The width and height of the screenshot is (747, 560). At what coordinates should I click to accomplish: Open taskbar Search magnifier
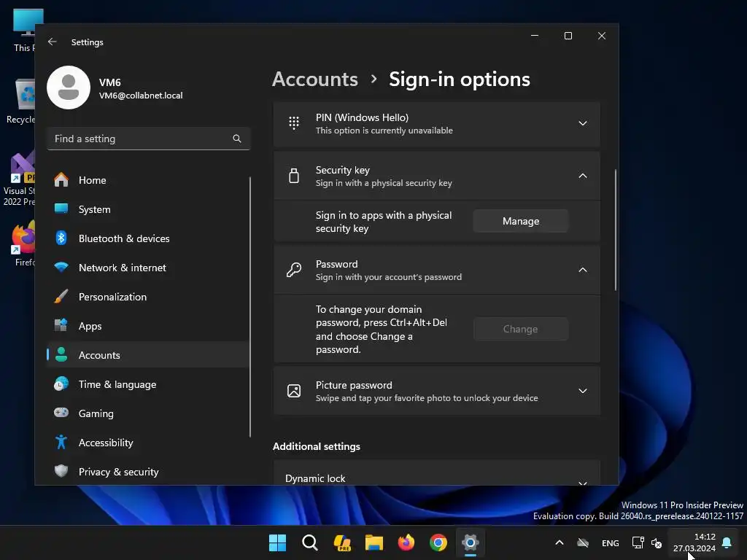point(309,542)
